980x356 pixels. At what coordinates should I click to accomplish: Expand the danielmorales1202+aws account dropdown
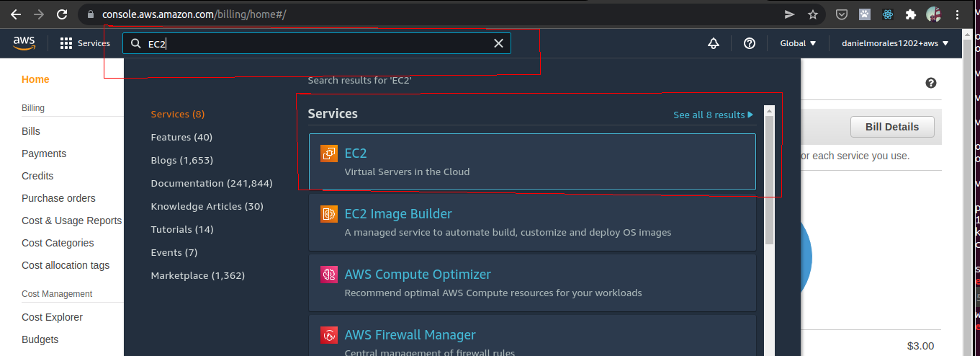[x=895, y=43]
